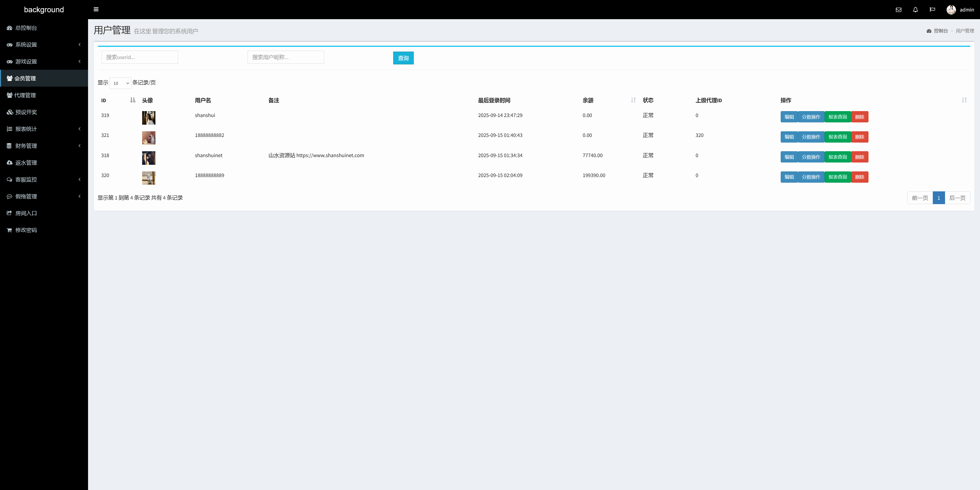
Task: Open 代理管理 in the sidebar
Action: 25,95
